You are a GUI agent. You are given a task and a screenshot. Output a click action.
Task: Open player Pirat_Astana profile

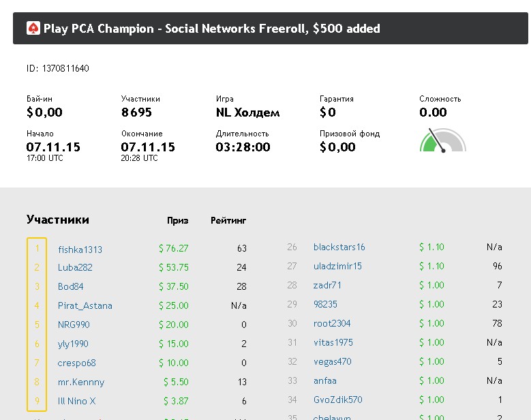click(85, 306)
